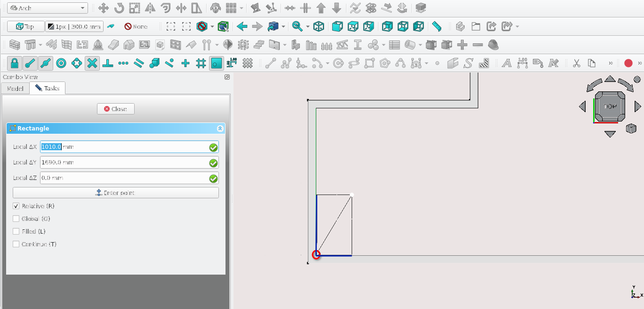
Task: Toggle snap to grid icon
Action: [201, 63]
